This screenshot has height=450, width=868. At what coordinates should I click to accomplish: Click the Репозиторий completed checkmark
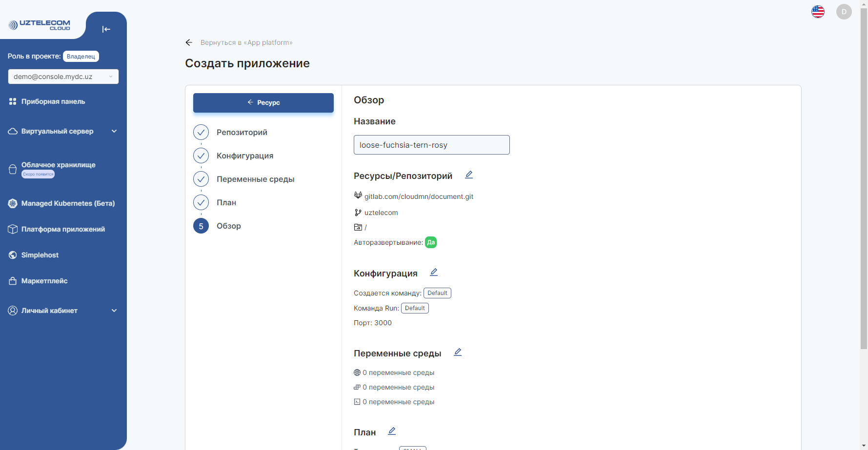click(201, 132)
